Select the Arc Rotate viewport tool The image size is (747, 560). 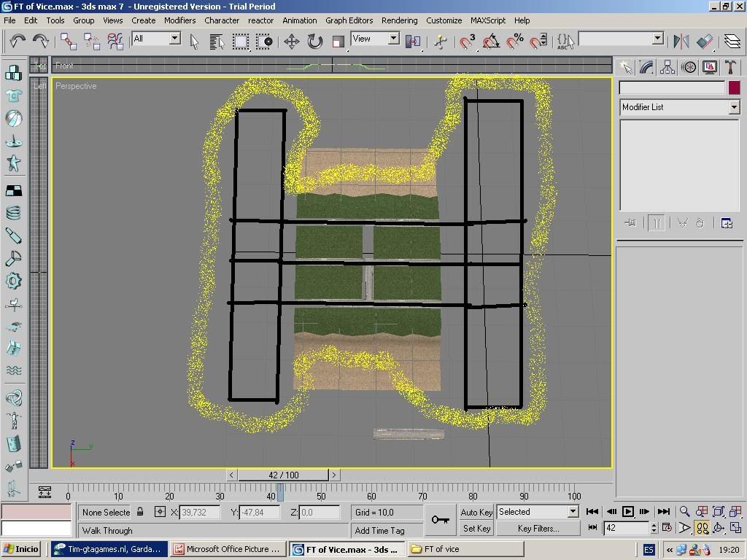[x=719, y=528]
